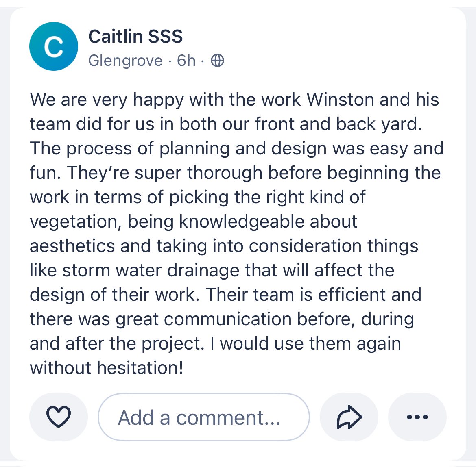Click "without hesitation!" at the post's end
Screen dimensions: 476x467
(107, 368)
